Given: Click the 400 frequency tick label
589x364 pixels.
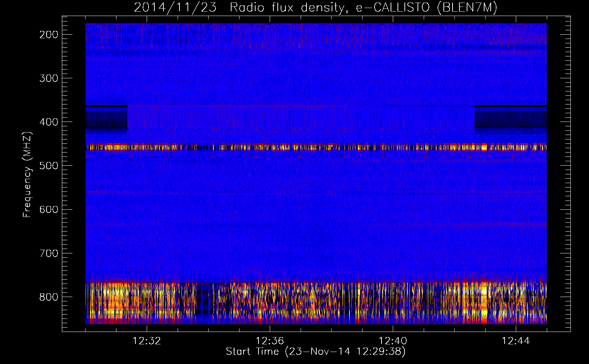Looking at the screenshot, I should [49, 122].
